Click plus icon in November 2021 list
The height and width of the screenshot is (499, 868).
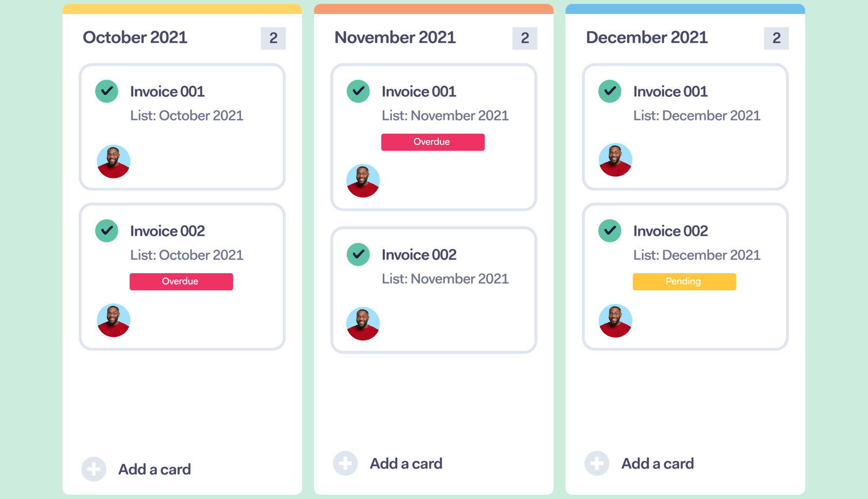point(345,463)
